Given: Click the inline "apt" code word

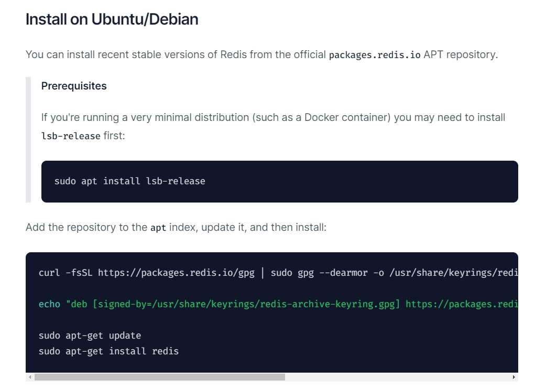Looking at the screenshot, I should pos(158,228).
